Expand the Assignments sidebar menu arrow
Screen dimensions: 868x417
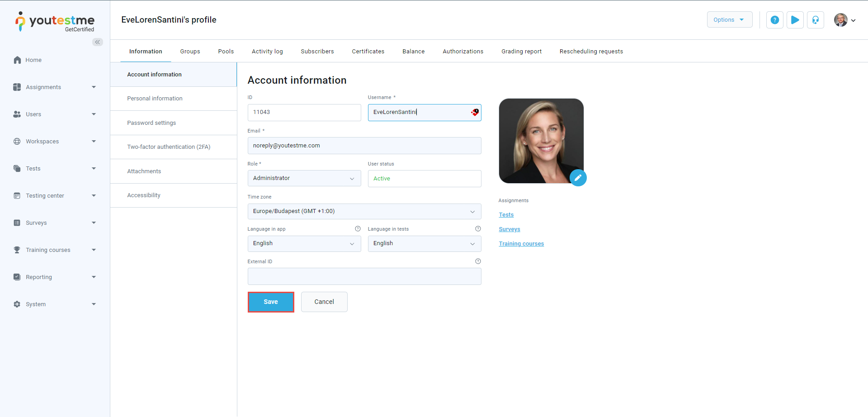(x=94, y=87)
